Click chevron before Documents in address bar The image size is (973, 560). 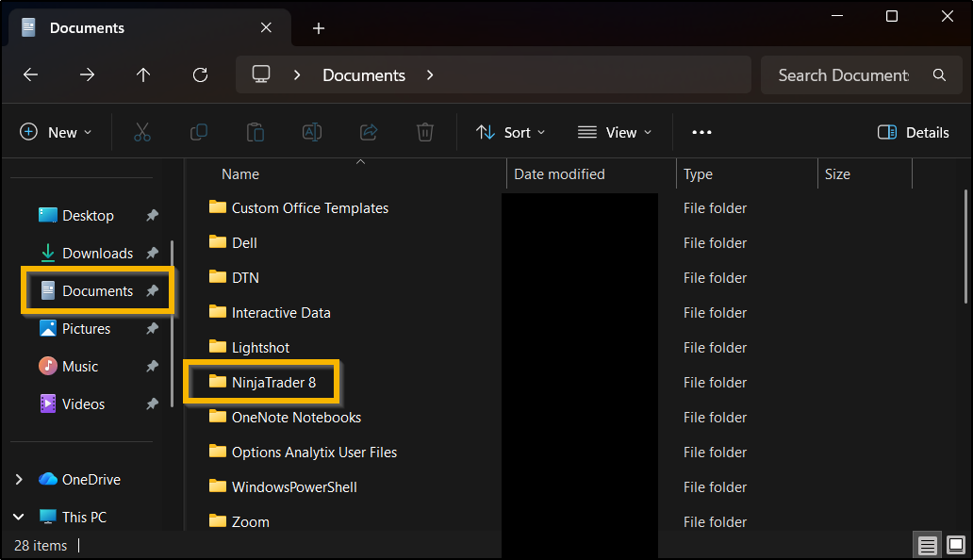click(x=297, y=75)
